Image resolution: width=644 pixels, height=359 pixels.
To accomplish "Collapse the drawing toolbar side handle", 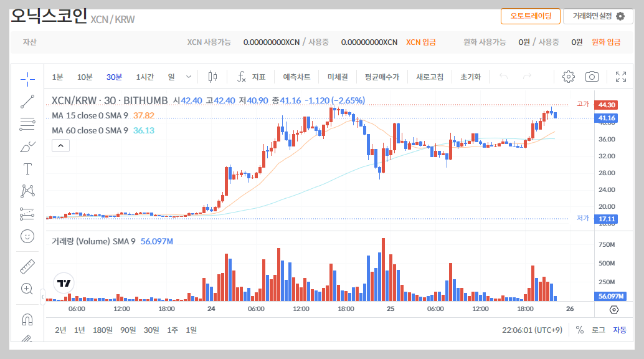I will tap(42, 297).
